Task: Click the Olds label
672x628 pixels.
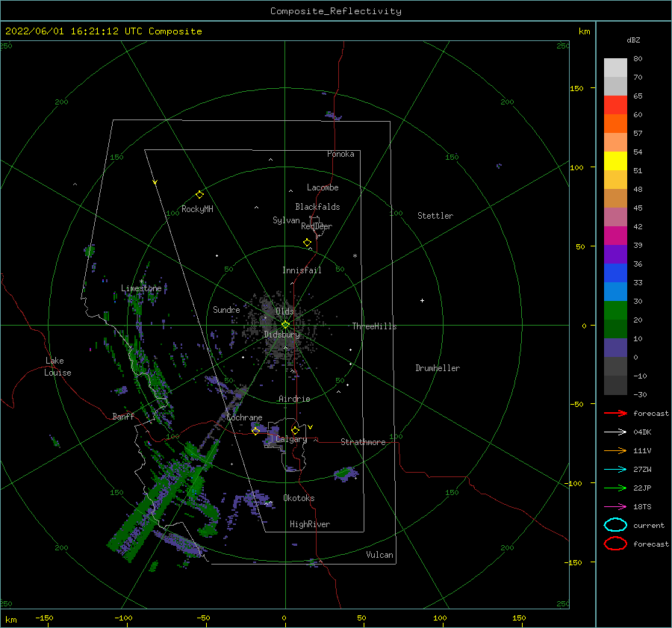Action: tap(284, 311)
